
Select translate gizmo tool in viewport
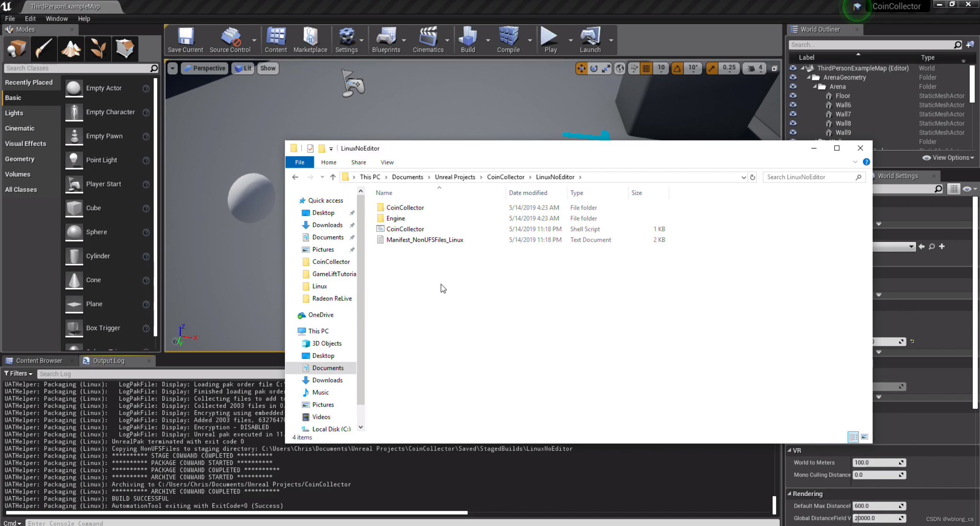(581, 68)
